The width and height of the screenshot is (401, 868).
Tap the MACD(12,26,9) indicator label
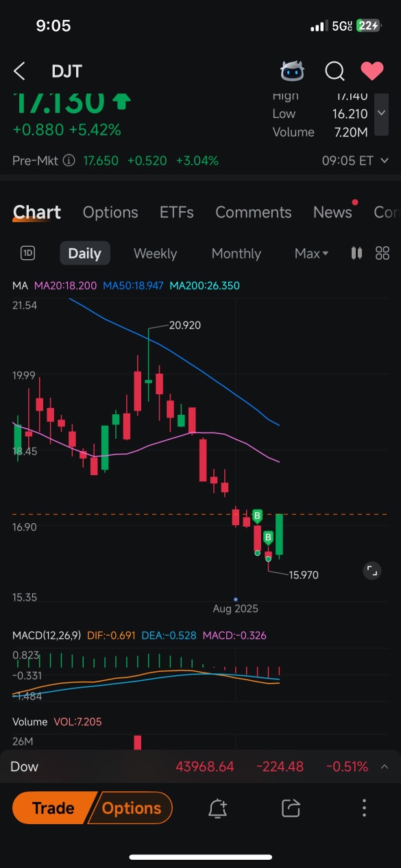tap(47, 636)
